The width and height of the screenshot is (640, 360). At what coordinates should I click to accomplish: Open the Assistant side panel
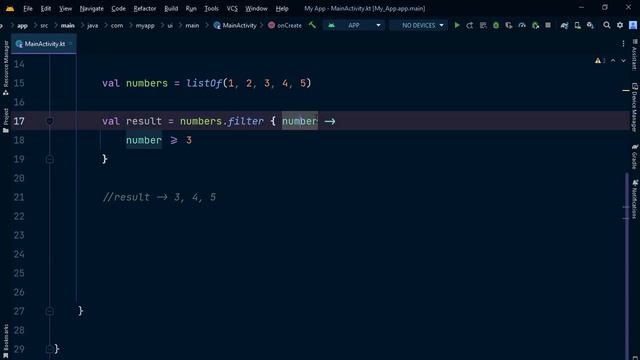(x=635, y=55)
